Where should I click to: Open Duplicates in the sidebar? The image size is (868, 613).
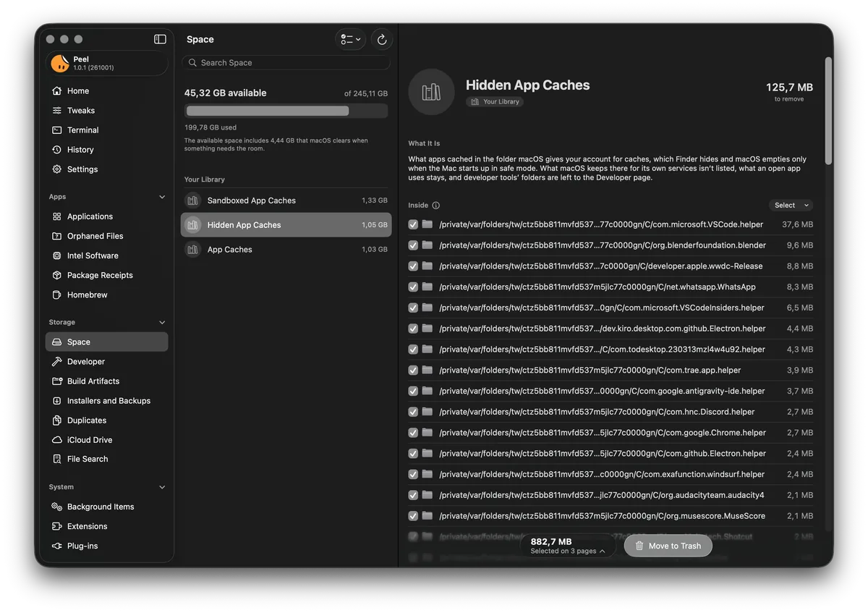[x=107, y=420]
